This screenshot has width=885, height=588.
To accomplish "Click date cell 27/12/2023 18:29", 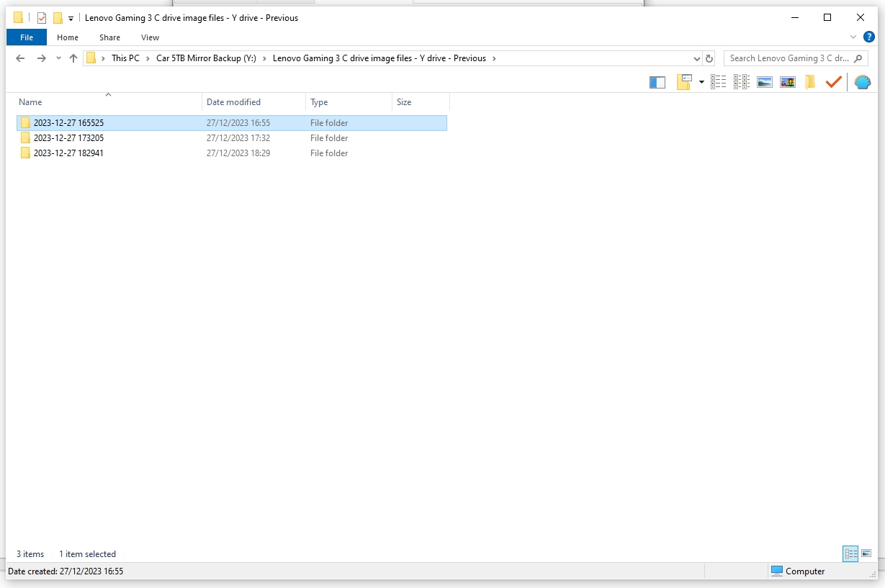I will tap(238, 153).
